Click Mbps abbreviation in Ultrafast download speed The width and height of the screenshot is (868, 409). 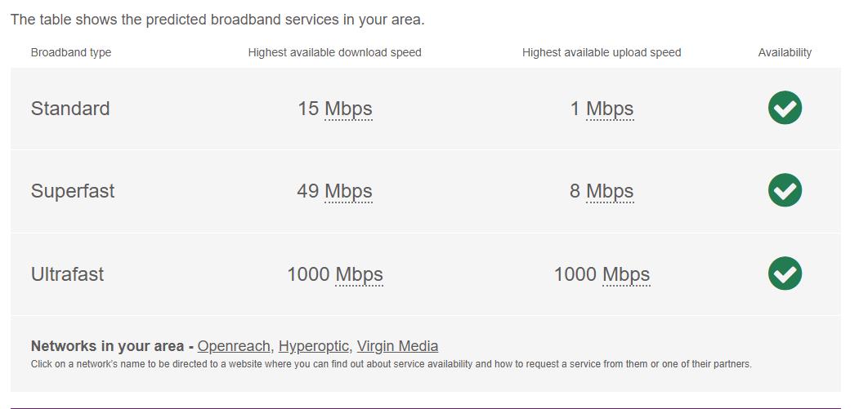pyautogui.click(x=359, y=274)
